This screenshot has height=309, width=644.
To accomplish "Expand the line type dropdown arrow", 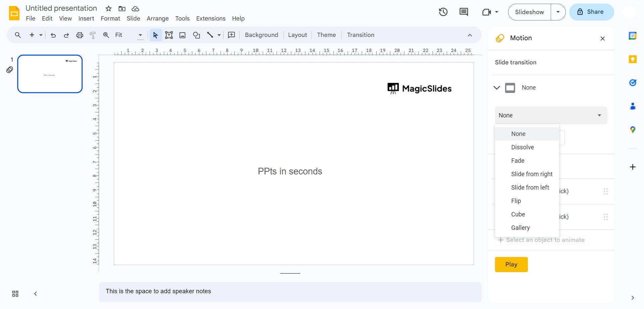I will 219,35.
